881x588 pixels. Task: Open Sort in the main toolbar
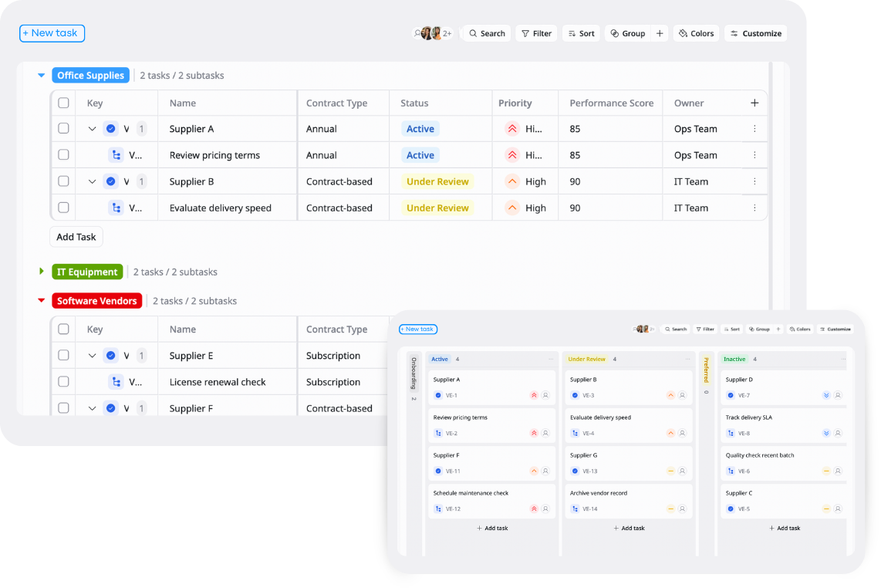(582, 34)
